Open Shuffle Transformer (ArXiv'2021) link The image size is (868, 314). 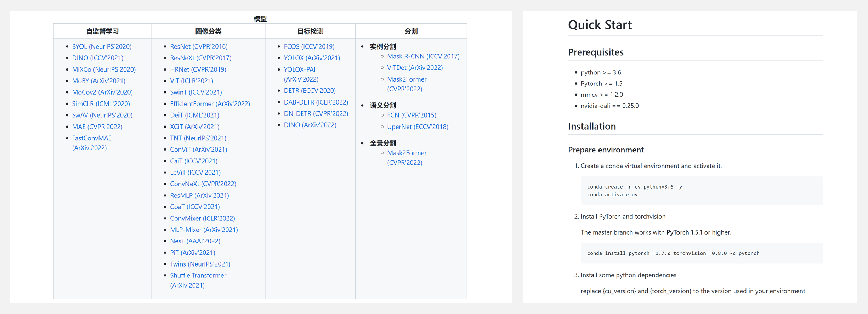click(x=198, y=280)
